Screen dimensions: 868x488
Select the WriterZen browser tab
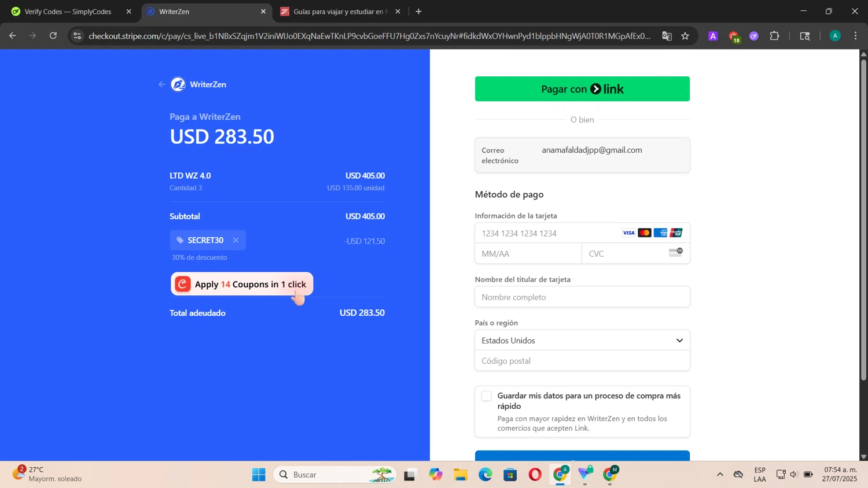(x=205, y=12)
